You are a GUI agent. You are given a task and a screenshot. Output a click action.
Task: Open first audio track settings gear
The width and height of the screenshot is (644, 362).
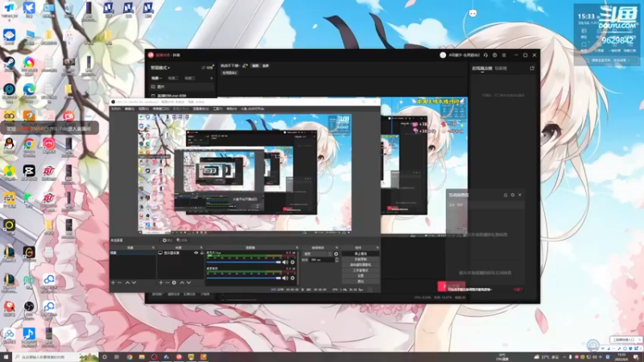coord(292,262)
